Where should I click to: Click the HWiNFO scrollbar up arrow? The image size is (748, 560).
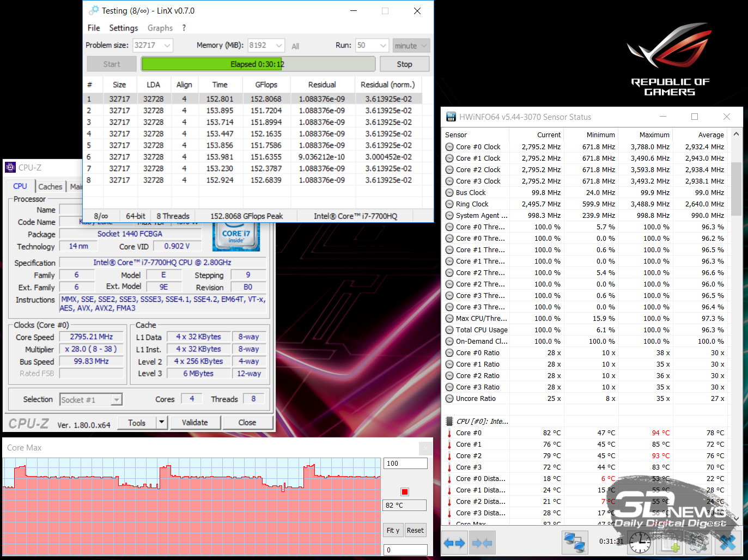(736, 134)
